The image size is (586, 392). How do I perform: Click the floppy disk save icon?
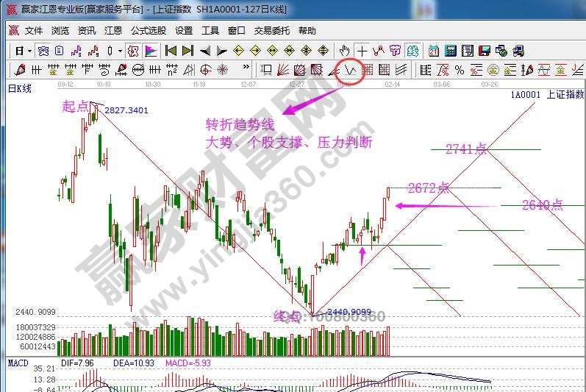(x=484, y=51)
